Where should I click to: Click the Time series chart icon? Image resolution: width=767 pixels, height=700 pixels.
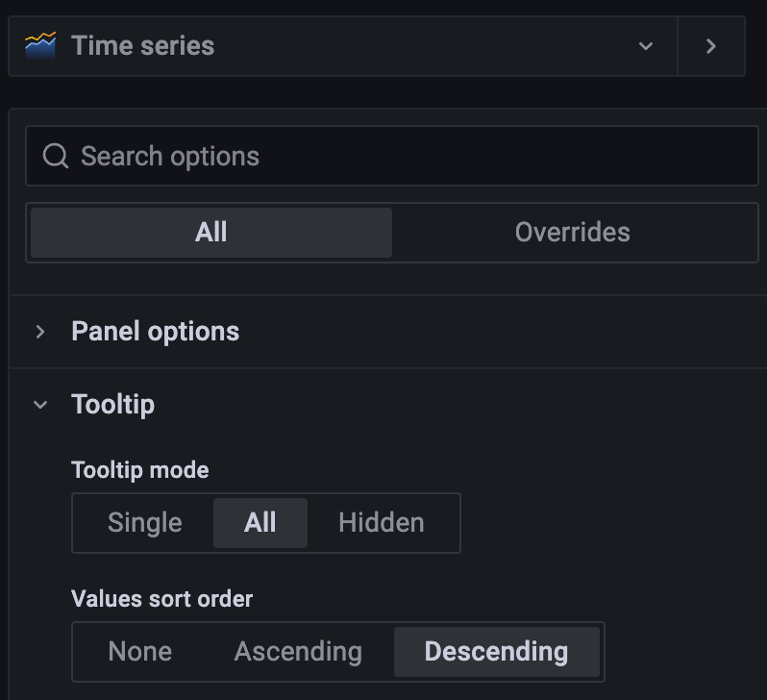click(x=40, y=45)
